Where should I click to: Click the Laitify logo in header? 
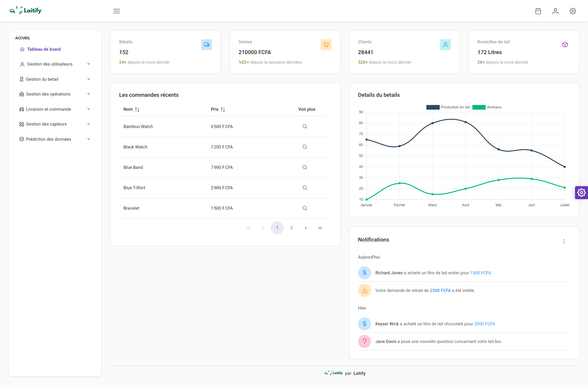click(x=25, y=10)
